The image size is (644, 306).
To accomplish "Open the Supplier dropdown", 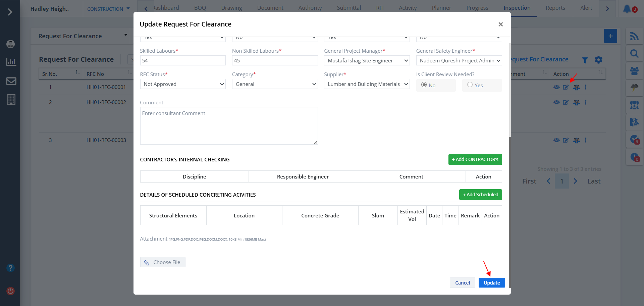I will 367,84.
